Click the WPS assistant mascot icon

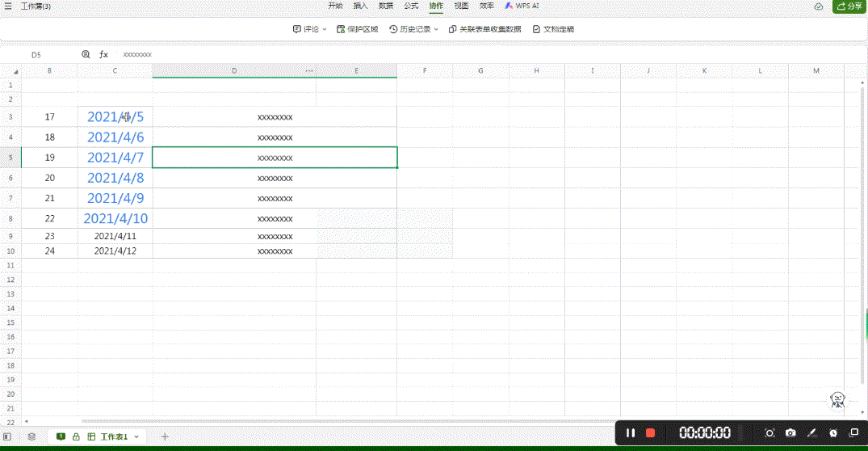[x=837, y=399]
